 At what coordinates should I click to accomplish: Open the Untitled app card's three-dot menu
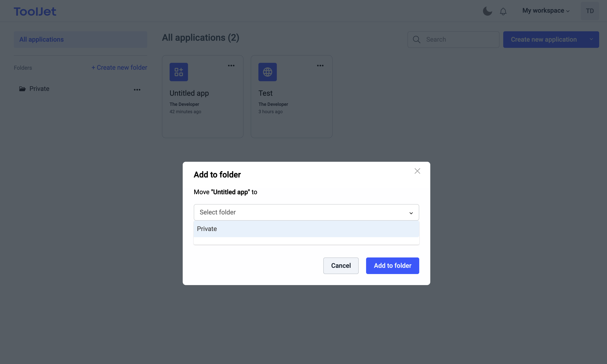tap(231, 66)
